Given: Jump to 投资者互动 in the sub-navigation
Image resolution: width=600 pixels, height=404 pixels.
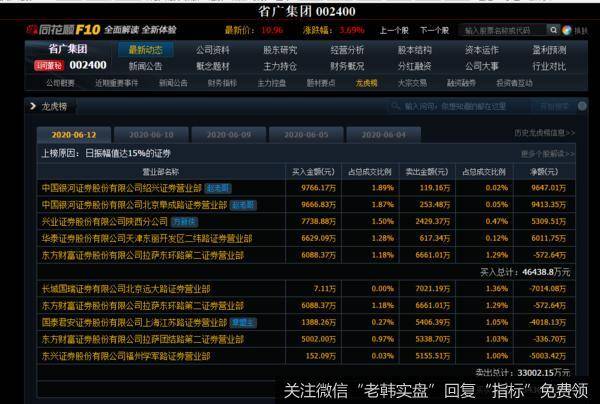Looking at the screenshot, I should 514,83.
